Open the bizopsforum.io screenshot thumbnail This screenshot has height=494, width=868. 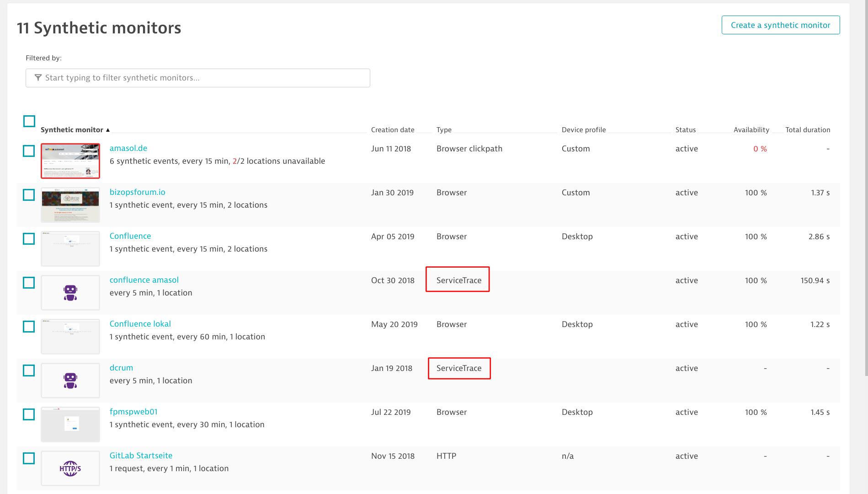coord(70,204)
